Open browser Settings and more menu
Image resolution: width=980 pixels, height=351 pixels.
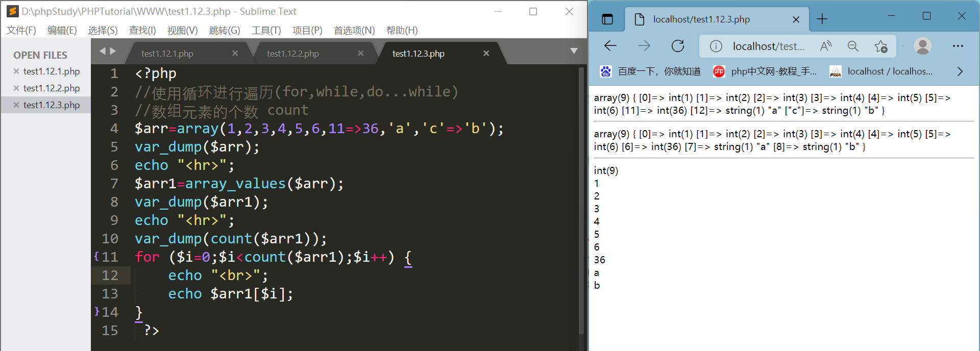(x=958, y=46)
